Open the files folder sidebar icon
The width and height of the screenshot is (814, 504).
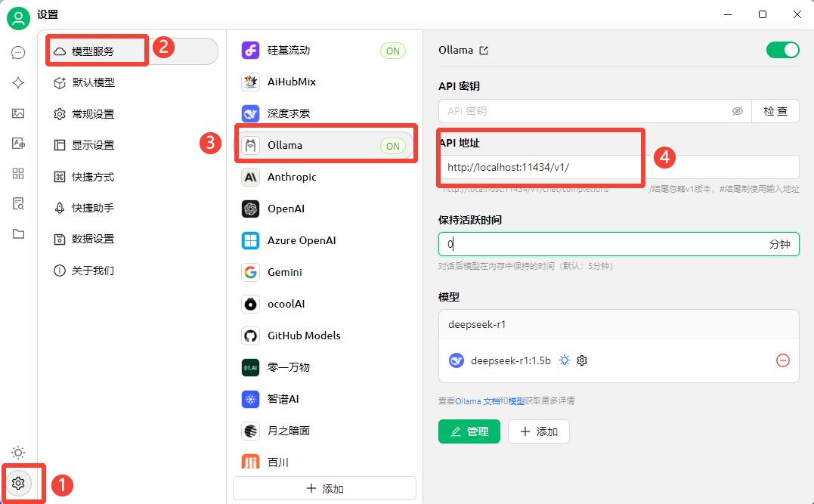pos(18,233)
